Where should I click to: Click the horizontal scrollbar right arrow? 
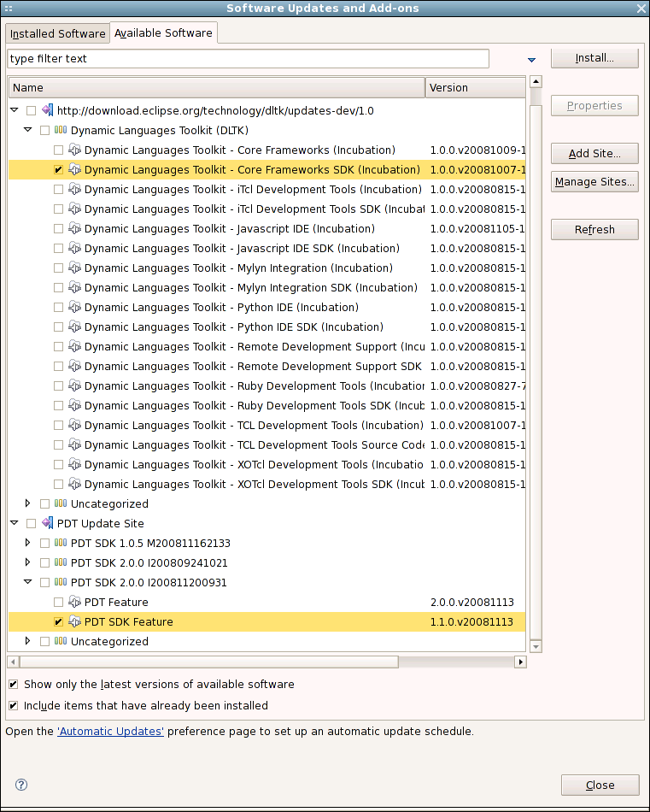pos(521,662)
